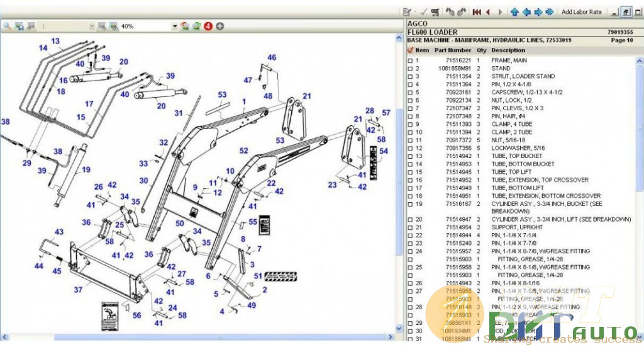This screenshot has width=644, height=347.
Task: Sort by Part Number column header
Action: point(453,50)
